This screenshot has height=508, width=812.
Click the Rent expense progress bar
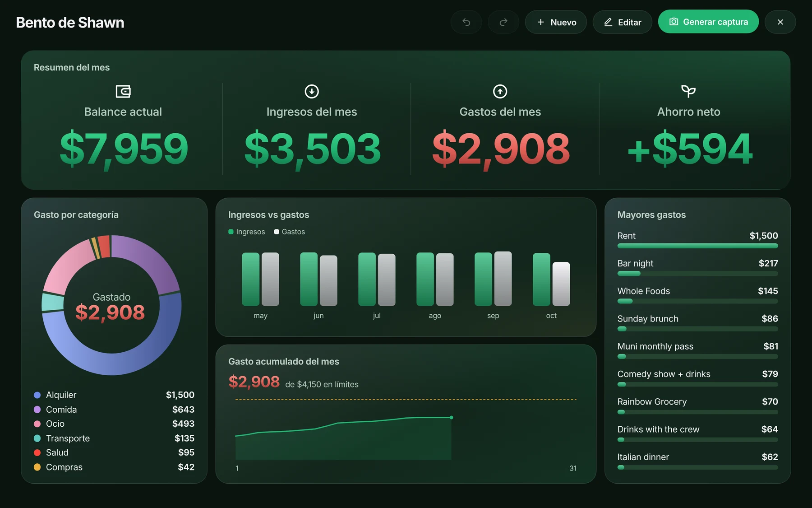click(x=697, y=246)
